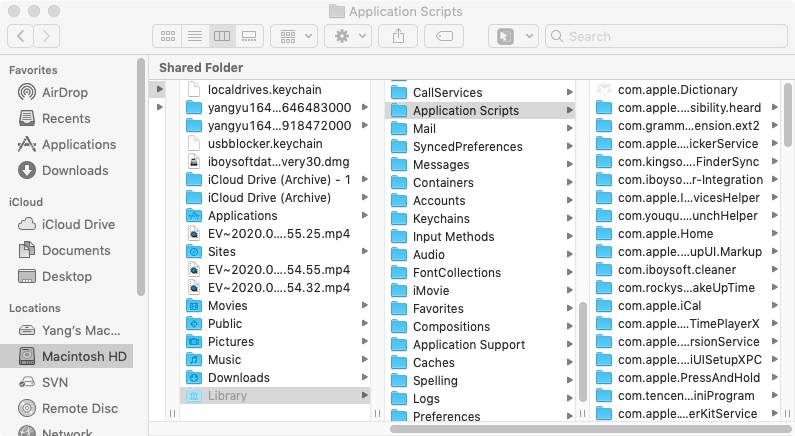The height and width of the screenshot is (436, 795).
Task: Open the Application Support folder
Action: pyautogui.click(x=468, y=345)
